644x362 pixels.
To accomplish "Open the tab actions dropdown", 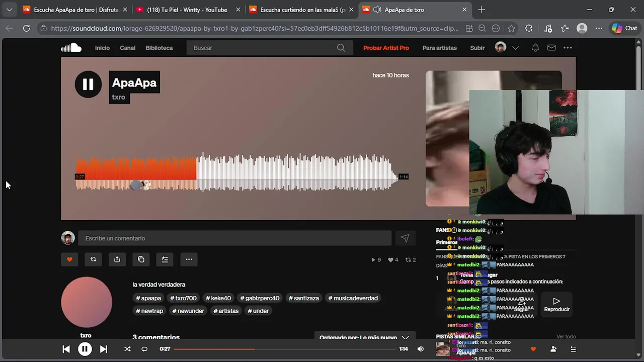I will 9,10.
